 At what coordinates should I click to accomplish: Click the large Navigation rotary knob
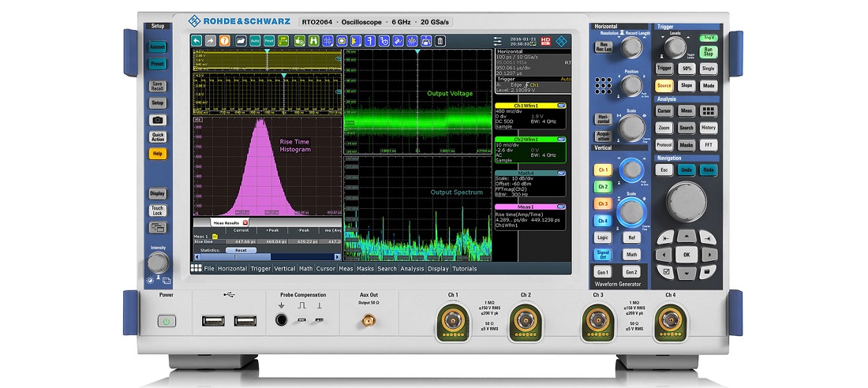[x=687, y=201]
